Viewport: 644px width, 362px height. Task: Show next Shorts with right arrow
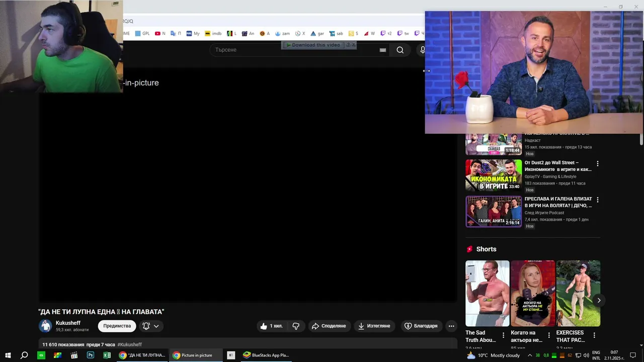tap(599, 300)
